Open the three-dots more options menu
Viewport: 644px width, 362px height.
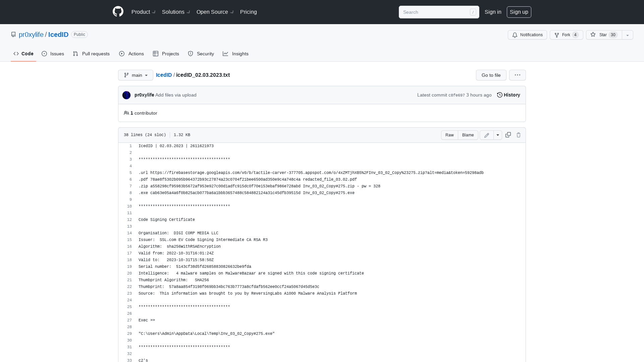tap(518, 75)
